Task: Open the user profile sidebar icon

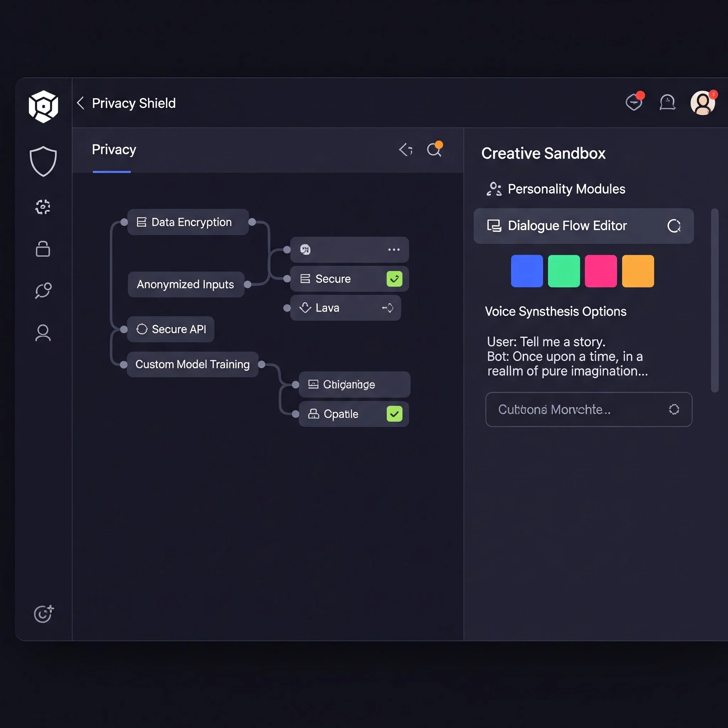Action: pyautogui.click(x=43, y=333)
